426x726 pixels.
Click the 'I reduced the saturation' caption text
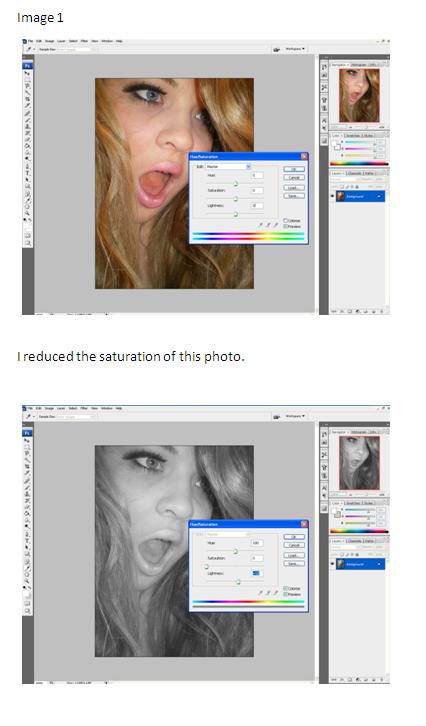coord(131,357)
